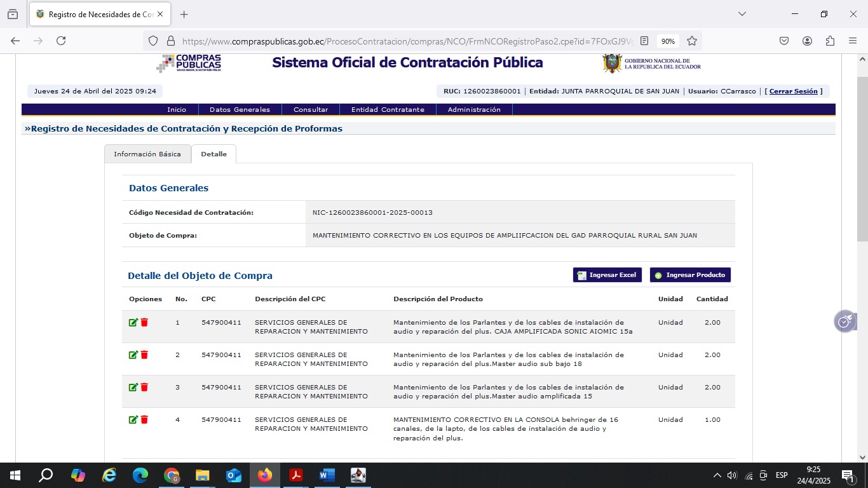Show hidden system tray icons
868x488 pixels.
[717, 475]
